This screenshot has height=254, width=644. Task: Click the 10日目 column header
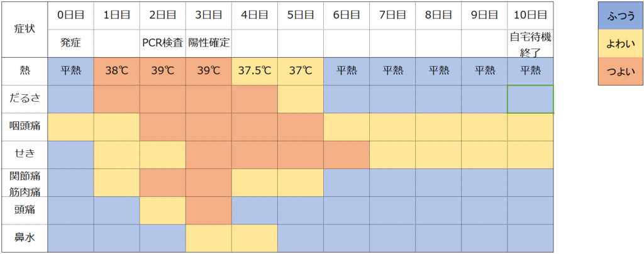[x=531, y=15]
